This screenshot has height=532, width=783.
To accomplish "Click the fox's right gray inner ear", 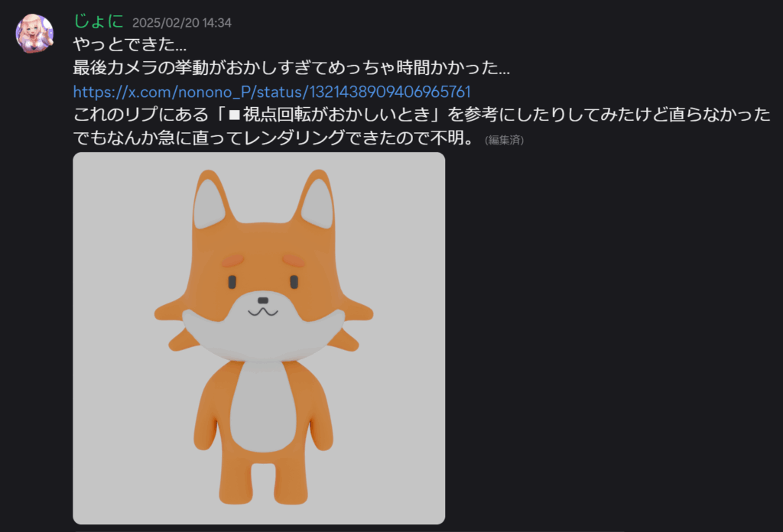I will [x=317, y=205].
